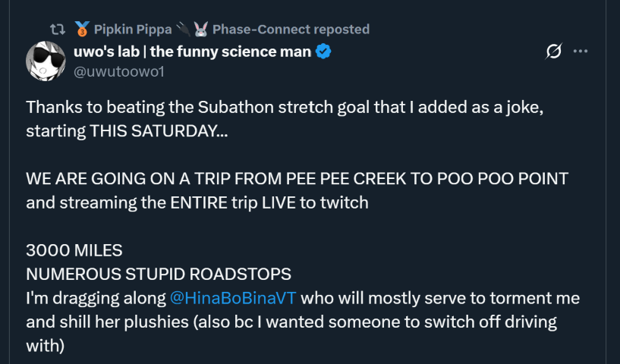Click the rabbit emoji in reposter name
Viewport: 620px width, 364px height.
[200, 30]
